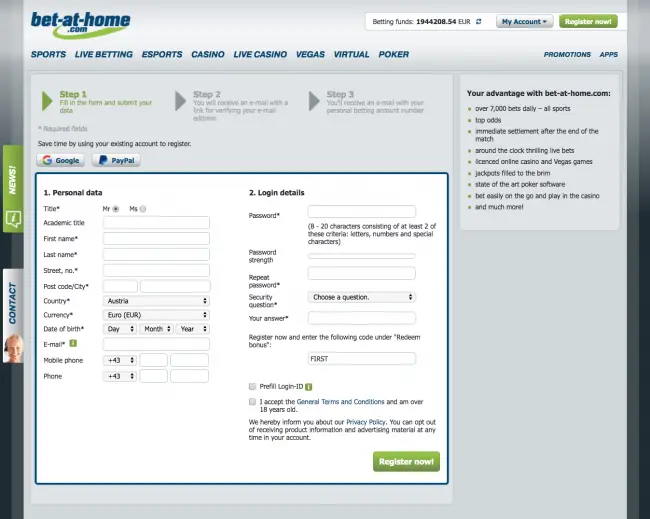
Task: Select the Ms title radio button
Action: (143, 209)
